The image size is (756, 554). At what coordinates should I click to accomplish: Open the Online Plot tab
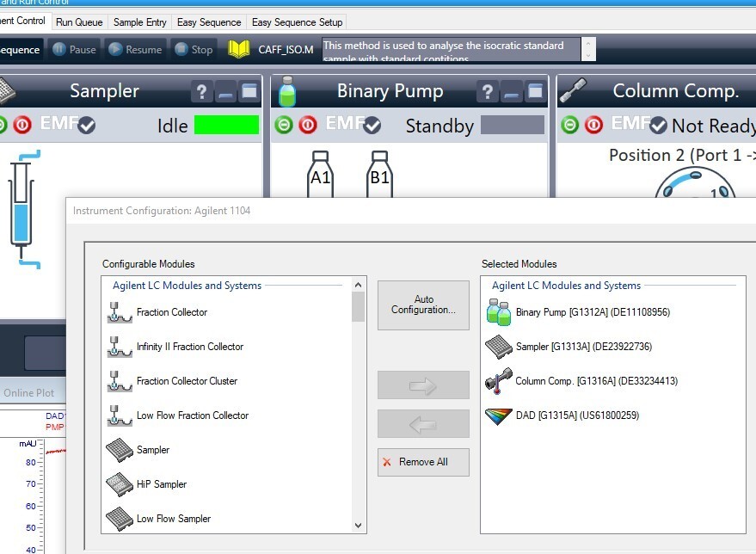click(x=29, y=393)
